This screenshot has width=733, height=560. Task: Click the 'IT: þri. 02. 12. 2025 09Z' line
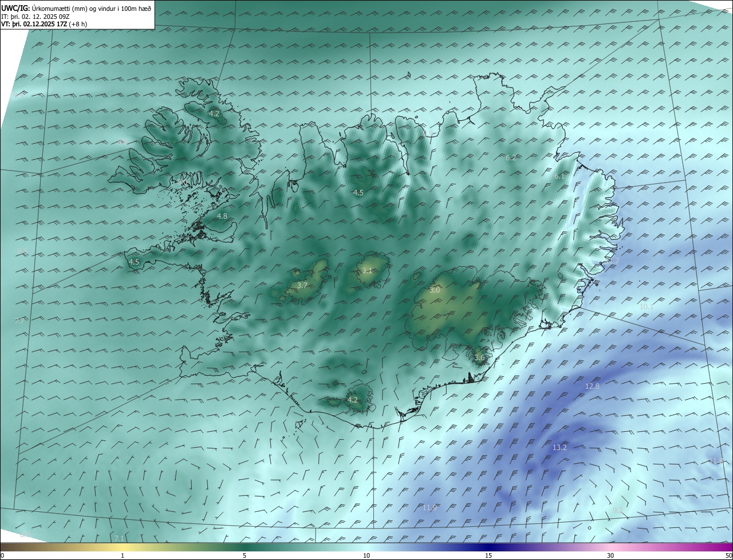coord(36,16)
